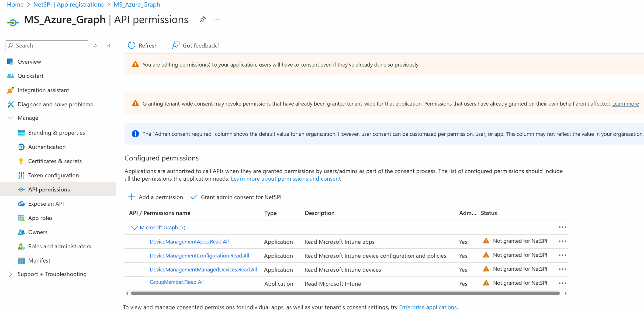Click the horizontal scrollbar under permissions table

345,293
